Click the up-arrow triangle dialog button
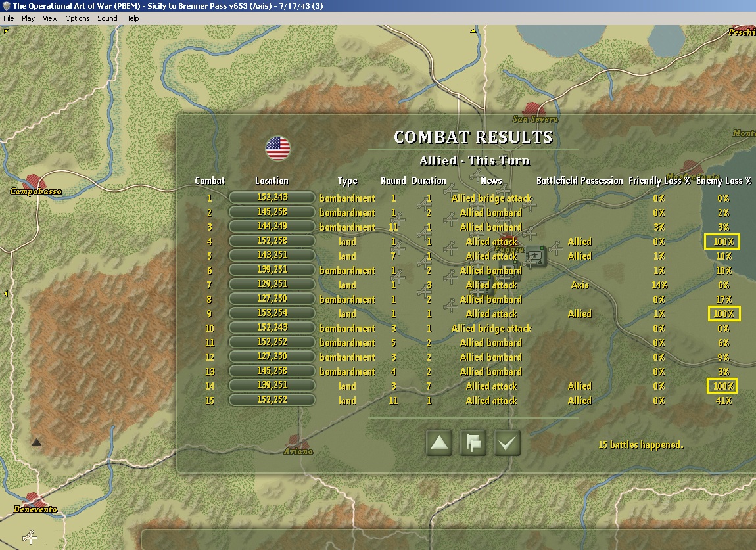 coord(439,442)
